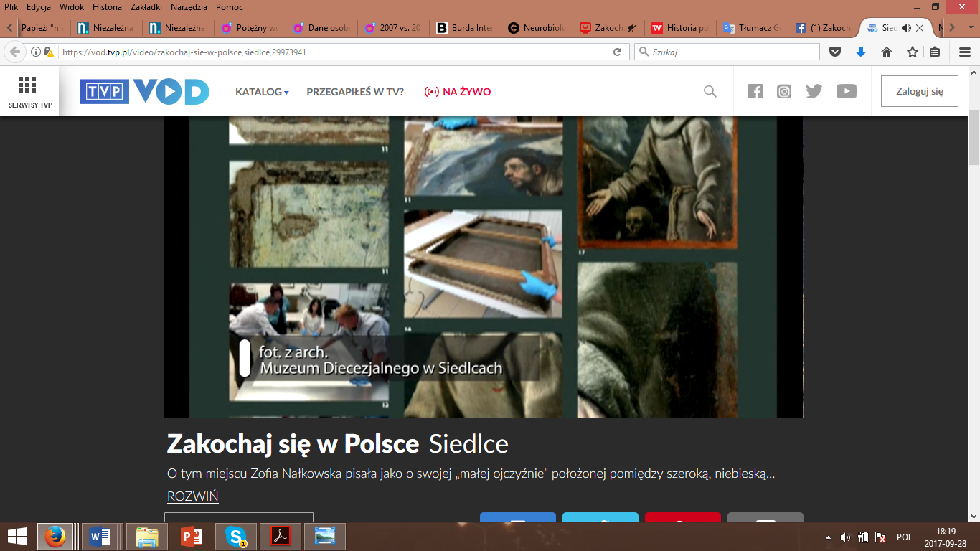Switch to the Papież tab
980x551 pixels.
click(43, 28)
